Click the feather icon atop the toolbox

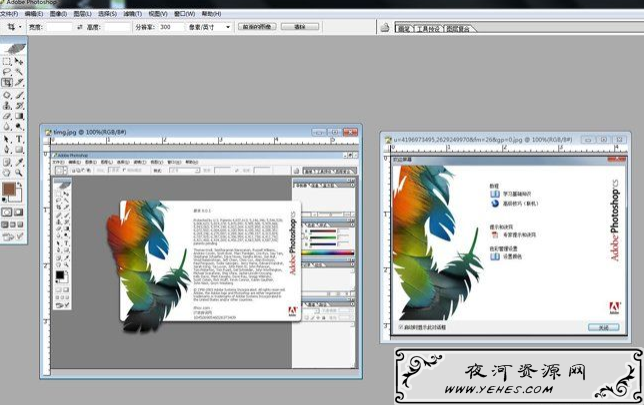coord(14,48)
